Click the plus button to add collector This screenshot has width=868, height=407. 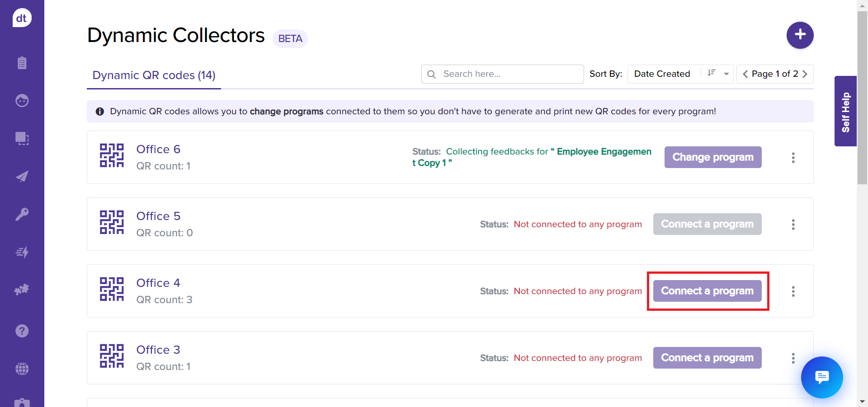coord(800,35)
